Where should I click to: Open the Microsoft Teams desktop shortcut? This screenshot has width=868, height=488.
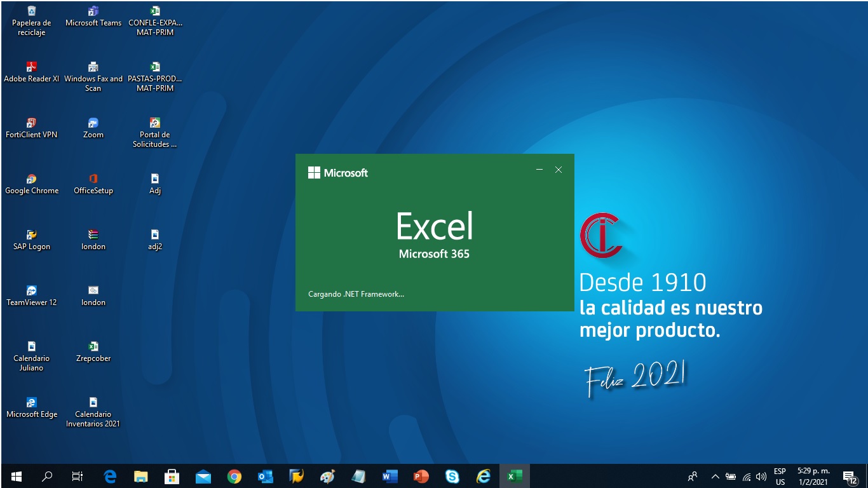click(93, 17)
